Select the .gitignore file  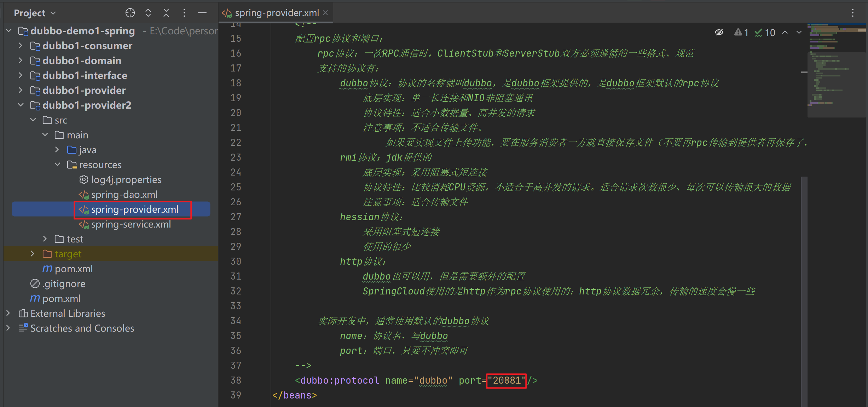tap(64, 283)
